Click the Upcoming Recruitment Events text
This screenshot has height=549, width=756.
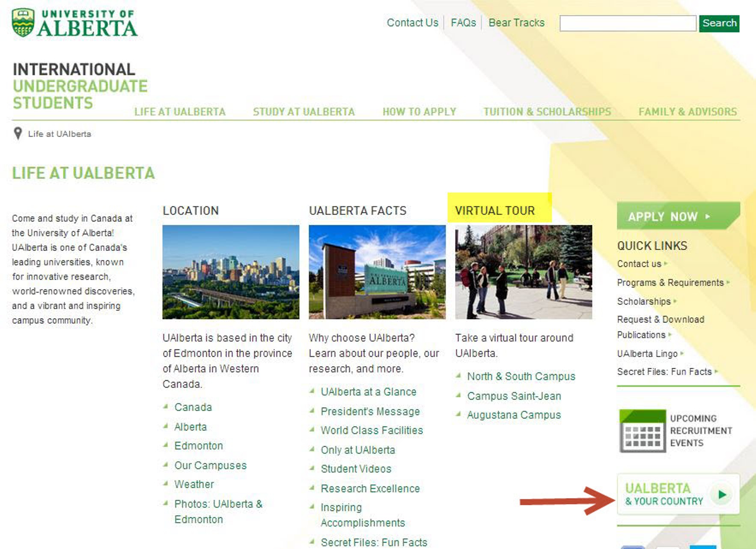click(701, 431)
